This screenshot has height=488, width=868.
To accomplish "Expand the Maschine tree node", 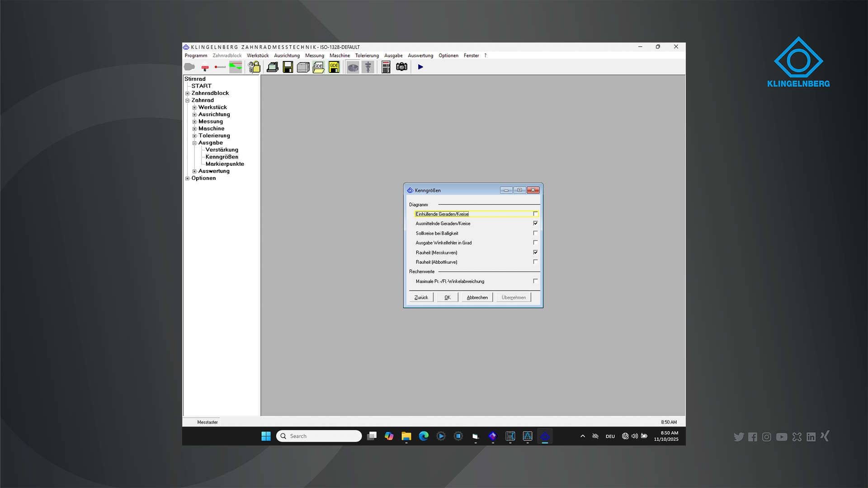I will [x=194, y=129].
